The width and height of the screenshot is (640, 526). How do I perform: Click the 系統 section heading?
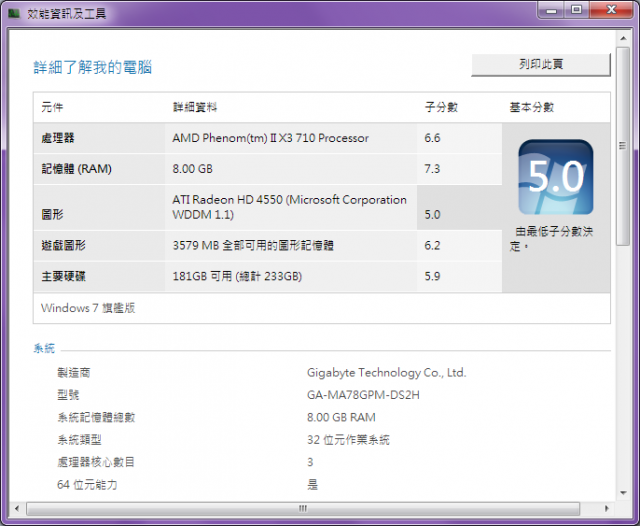coord(44,348)
